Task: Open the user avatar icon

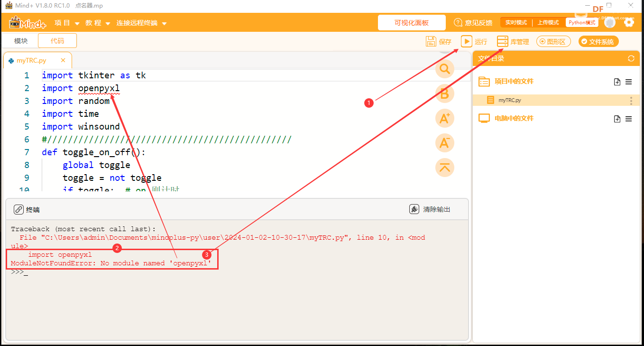Action: coord(610,22)
